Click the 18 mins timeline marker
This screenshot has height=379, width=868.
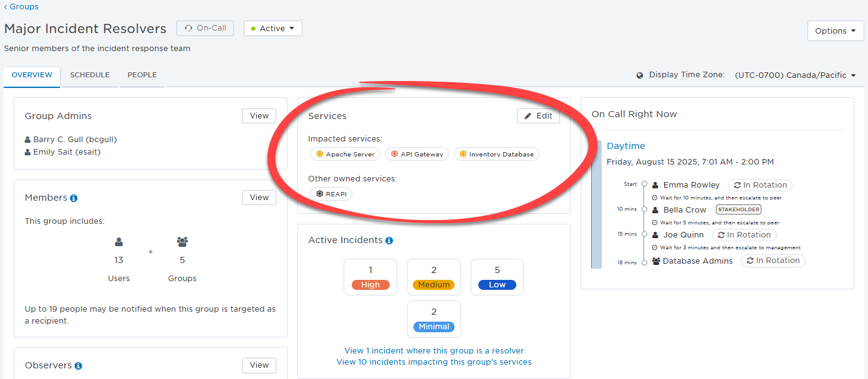coord(644,262)
